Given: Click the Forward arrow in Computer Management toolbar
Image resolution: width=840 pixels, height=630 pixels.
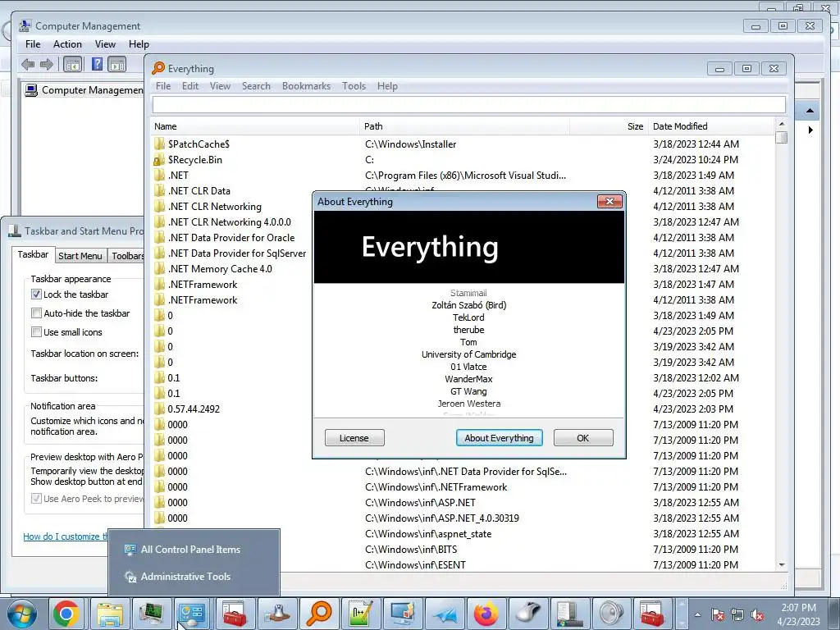Looking at the screenshot, I should click(x=47, y=65).
